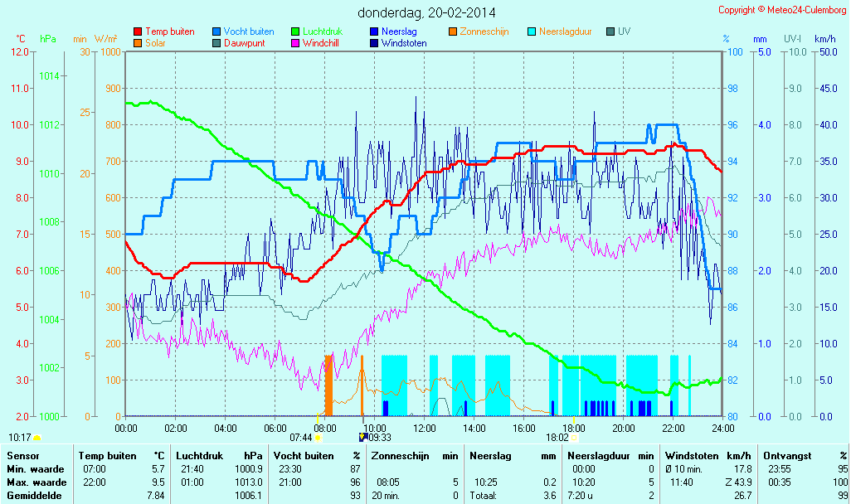Click the green Luchtdruk legend square

294,31
